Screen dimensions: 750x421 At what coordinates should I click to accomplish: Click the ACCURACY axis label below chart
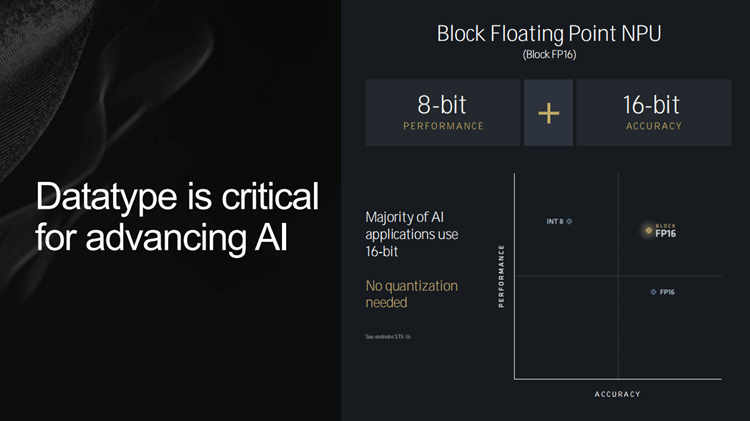click(x=617, y=394)
